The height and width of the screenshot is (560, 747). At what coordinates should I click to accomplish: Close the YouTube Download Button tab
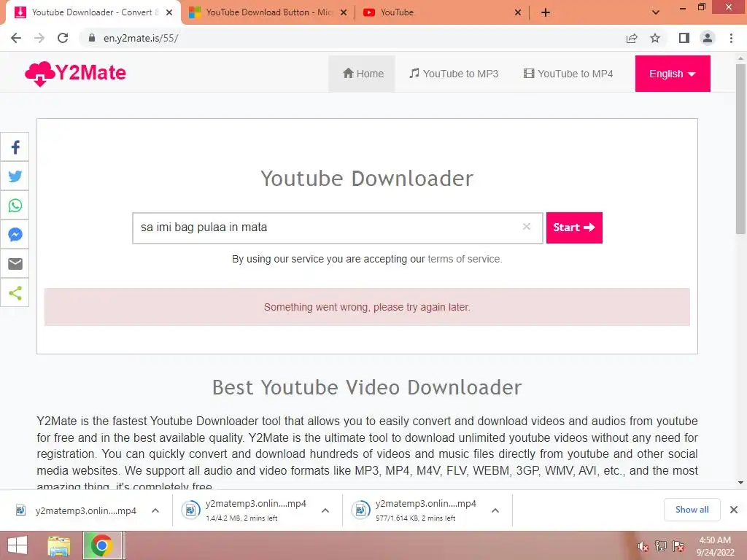(x=344, y=12)
